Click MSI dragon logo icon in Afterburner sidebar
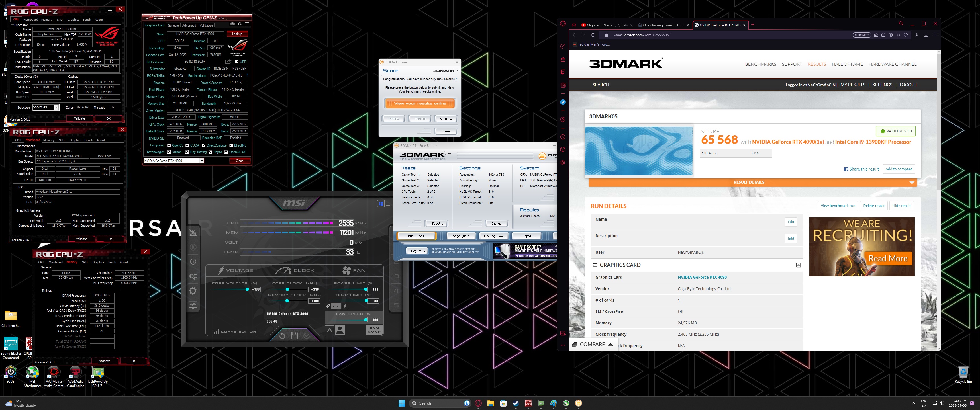980x410 pixels. point(193,233)
